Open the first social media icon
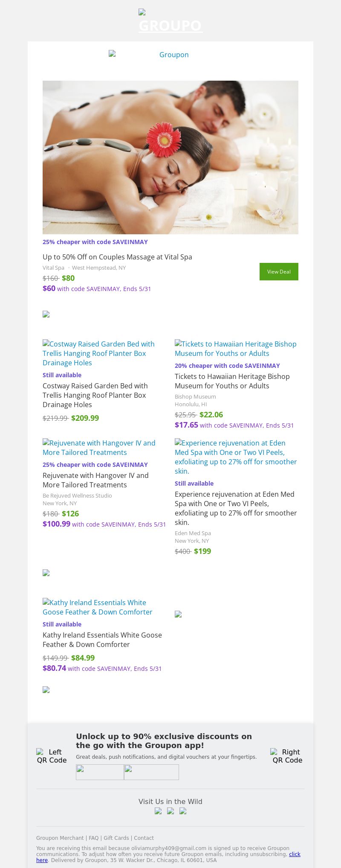 click(158, 811)
